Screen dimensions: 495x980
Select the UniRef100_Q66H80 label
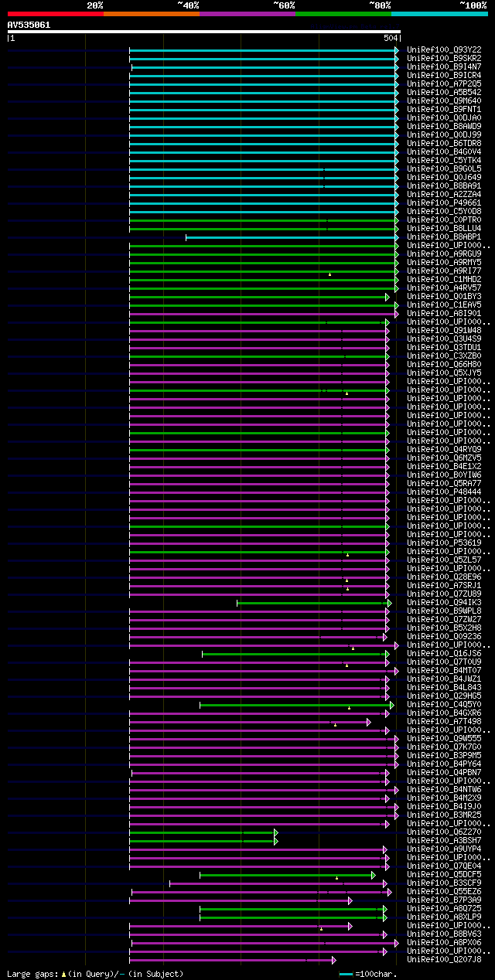(444, 364)
